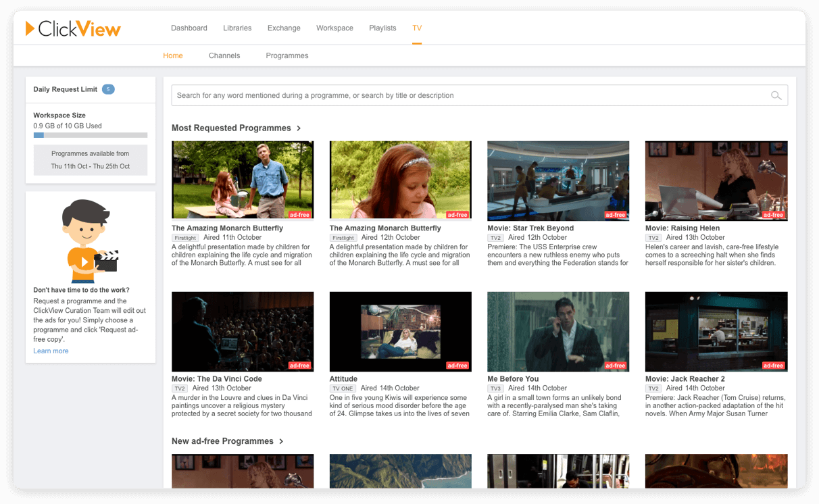The image size is (819, 504).
Task: Open The Da Vinci Code thumbnail
Action: [243, 331]
